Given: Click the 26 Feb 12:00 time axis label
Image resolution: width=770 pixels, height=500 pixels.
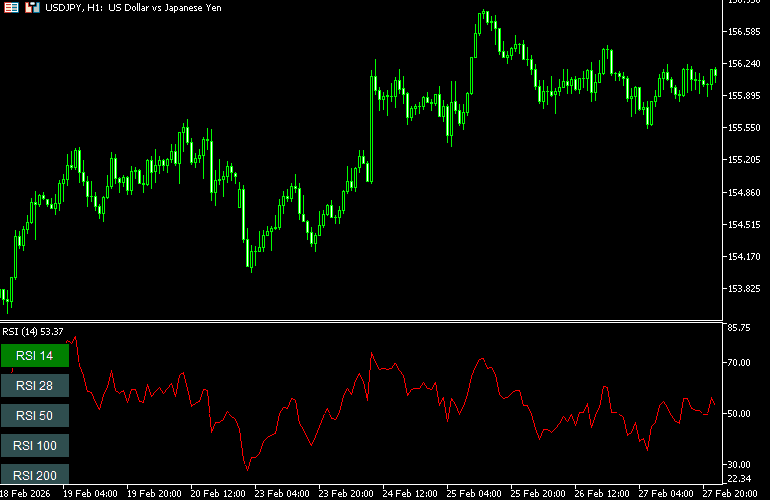Looking at the screenshot, I should (603, 493).
